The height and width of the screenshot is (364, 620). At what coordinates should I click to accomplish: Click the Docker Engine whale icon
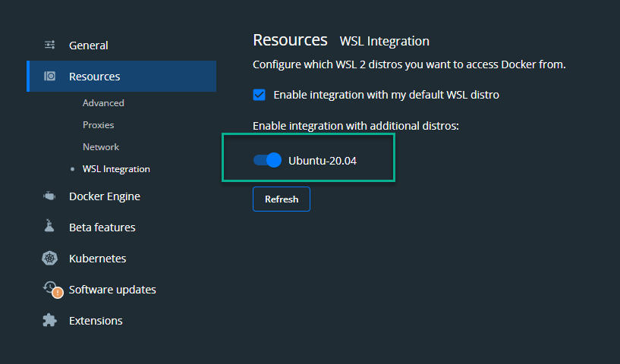click(x=49, y=196)
